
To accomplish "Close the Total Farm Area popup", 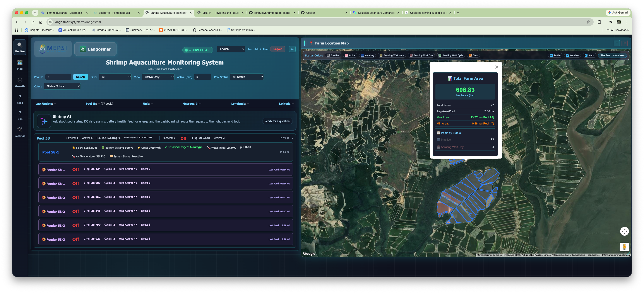I will (x=497, y=67).
